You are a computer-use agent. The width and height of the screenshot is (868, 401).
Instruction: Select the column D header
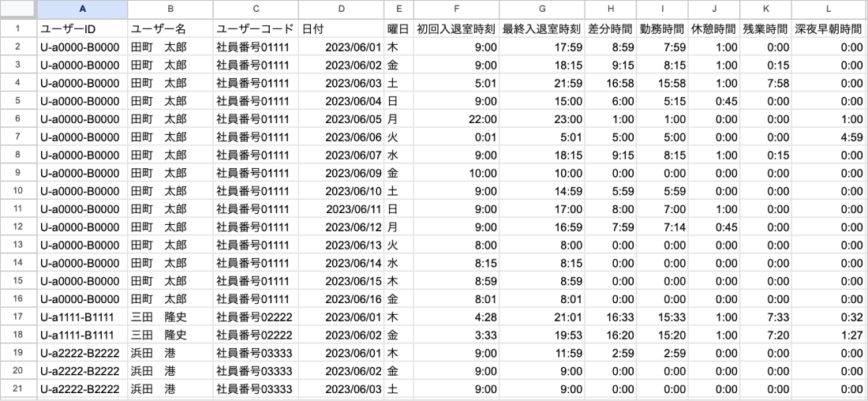[341, 9]
